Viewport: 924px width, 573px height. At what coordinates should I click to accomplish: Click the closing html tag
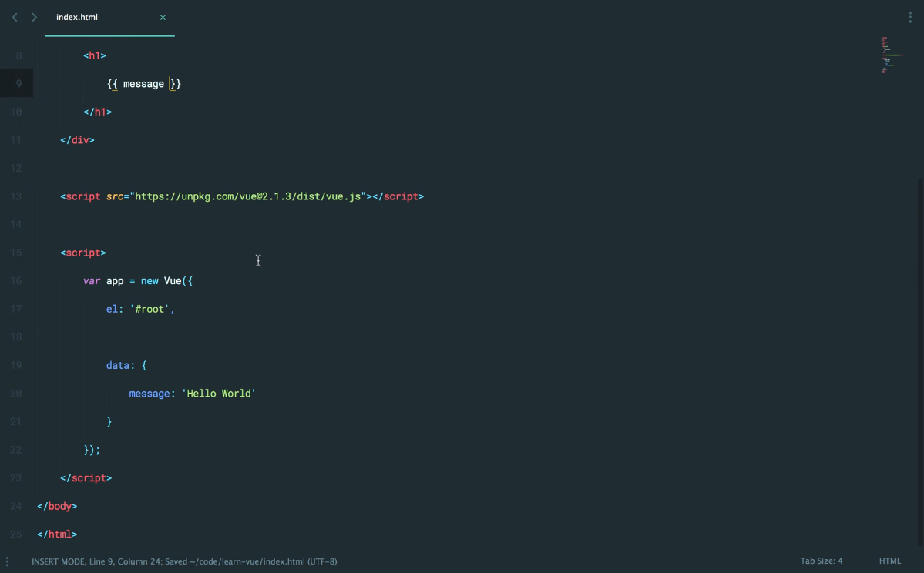[x=57, y=534]
